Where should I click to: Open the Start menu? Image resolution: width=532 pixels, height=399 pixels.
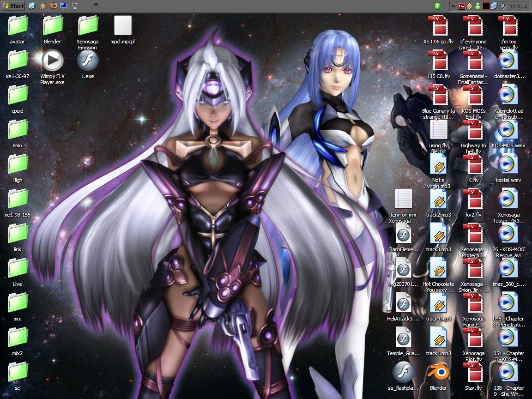tap(13, 6)
